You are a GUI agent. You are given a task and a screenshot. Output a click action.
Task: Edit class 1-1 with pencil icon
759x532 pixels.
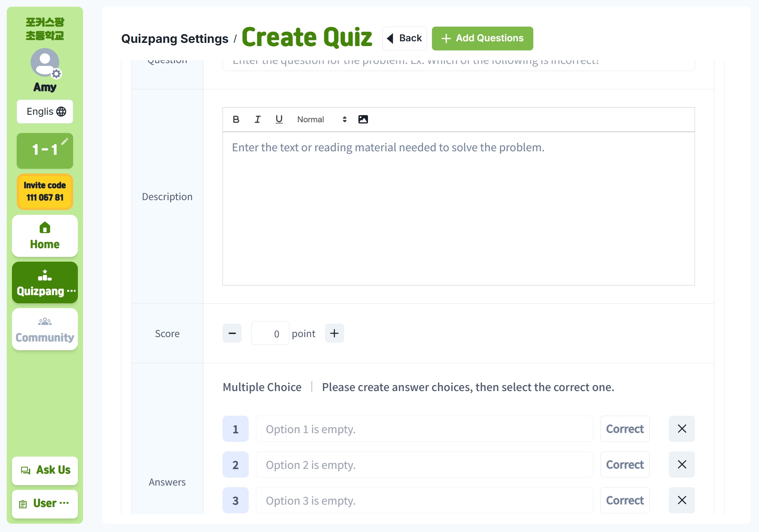(x=64, y=141)
